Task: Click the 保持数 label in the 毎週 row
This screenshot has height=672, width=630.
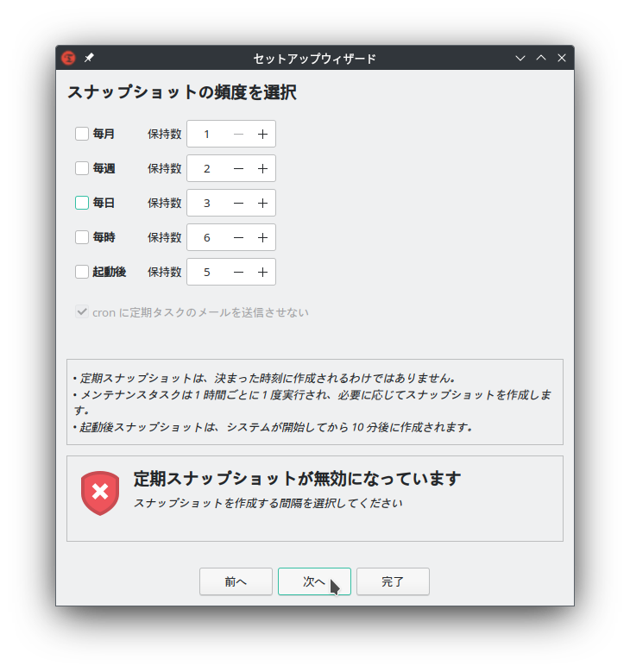Action: (165, 168)
